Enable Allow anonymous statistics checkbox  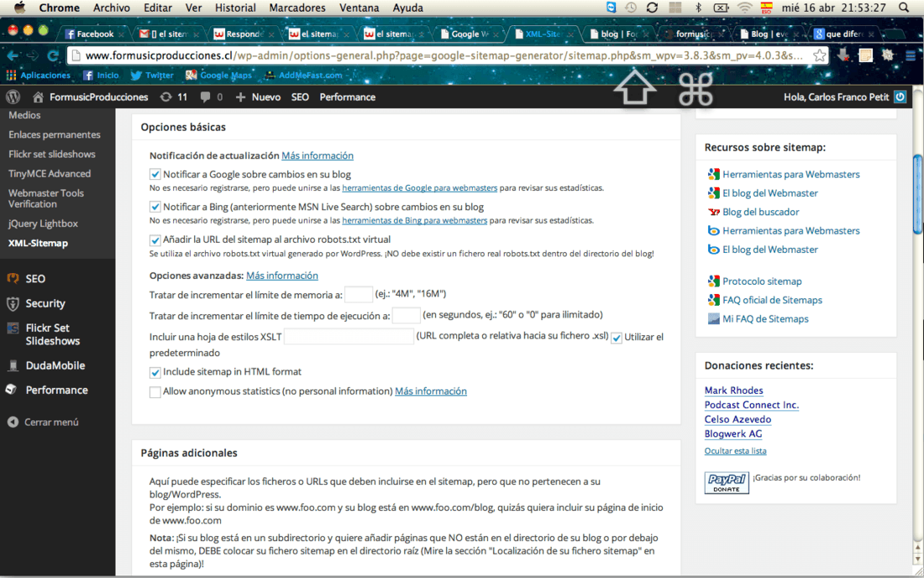click(155, 391)
